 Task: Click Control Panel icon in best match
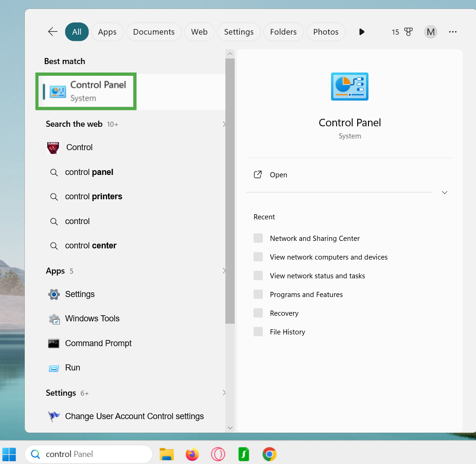[58, 91]
